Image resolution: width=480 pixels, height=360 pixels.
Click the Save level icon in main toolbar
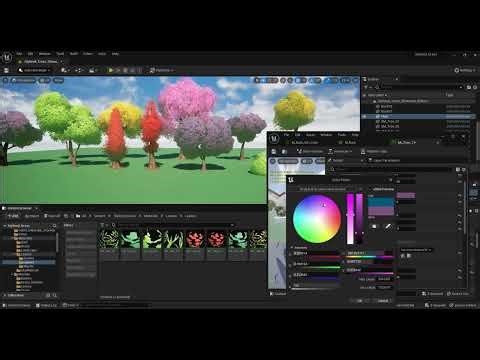[6, 70]
